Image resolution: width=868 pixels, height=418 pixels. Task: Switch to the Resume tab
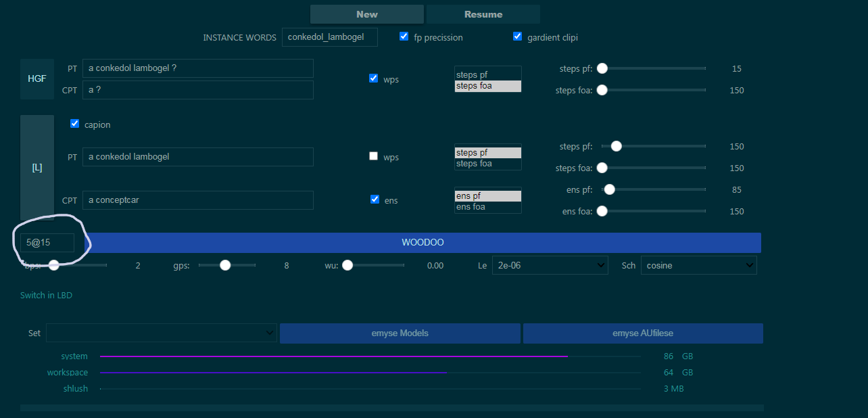point(483,14)
